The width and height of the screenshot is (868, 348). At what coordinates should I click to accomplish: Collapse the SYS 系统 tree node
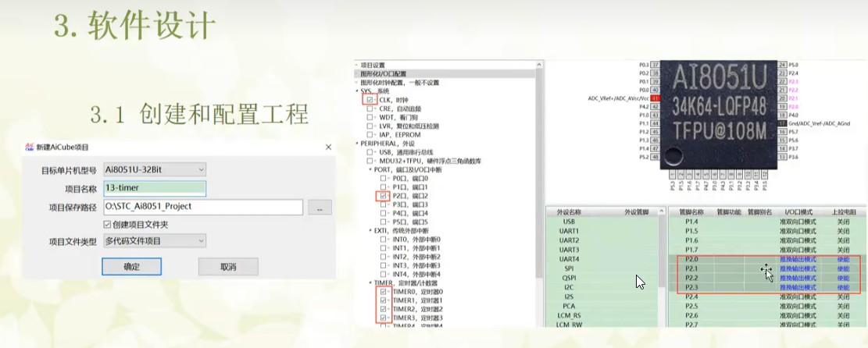(357, 91)
